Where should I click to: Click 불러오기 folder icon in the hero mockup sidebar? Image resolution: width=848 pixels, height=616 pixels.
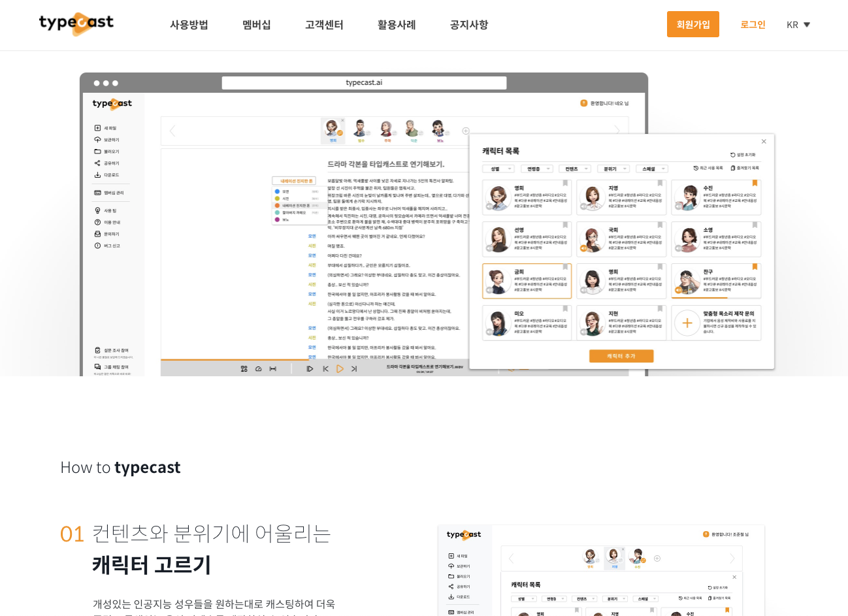pyautogui.click(x=97, y=152)
